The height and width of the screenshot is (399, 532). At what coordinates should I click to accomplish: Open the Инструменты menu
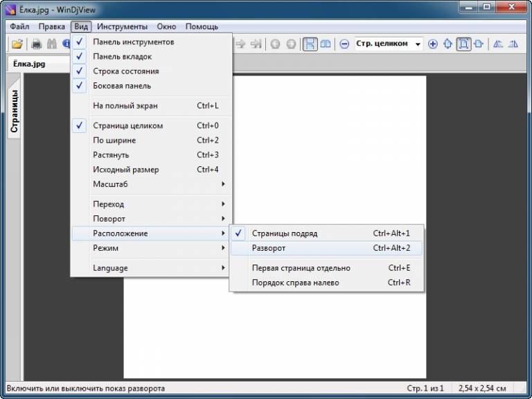pos(122,26)
